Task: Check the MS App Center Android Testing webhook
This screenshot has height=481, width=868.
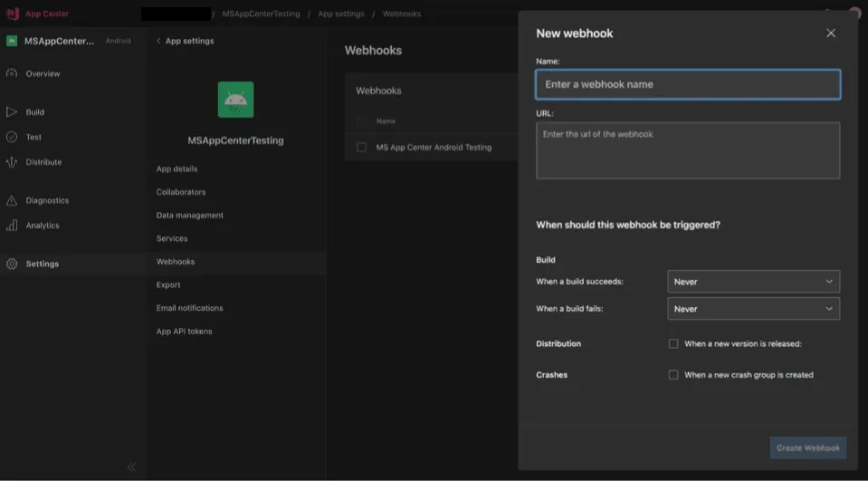Action: pyautogui.click(x=361, y=147)
